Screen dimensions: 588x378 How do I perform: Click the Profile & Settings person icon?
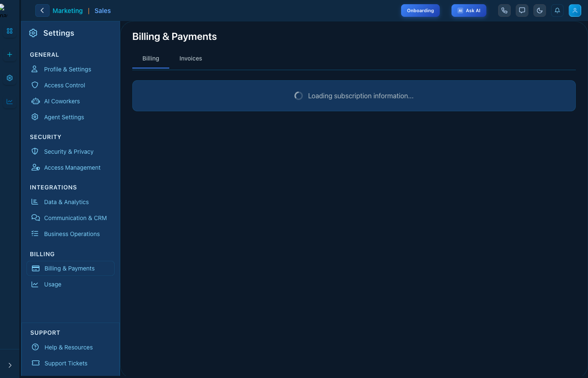click(x=35, y=69)
